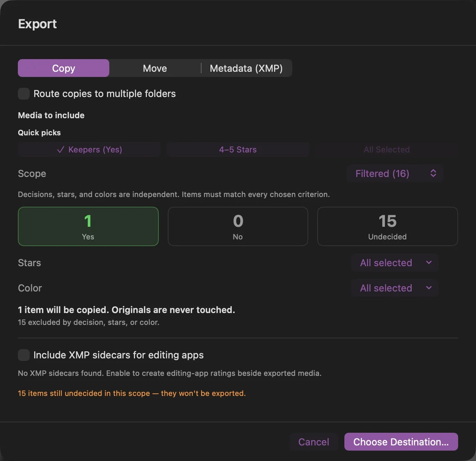476x461 pixels.
Task: Apply the 4–5 Stars quick pick
Action: tap(238, 149)
